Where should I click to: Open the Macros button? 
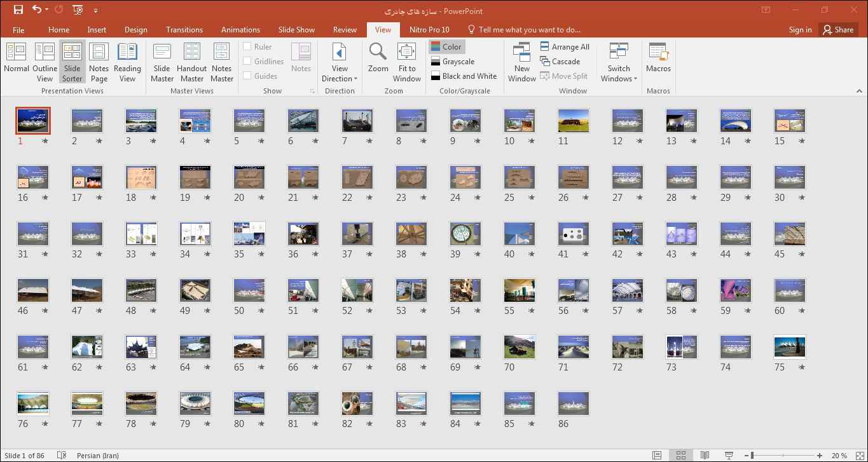pyautogui.click(x=658, y=58)
